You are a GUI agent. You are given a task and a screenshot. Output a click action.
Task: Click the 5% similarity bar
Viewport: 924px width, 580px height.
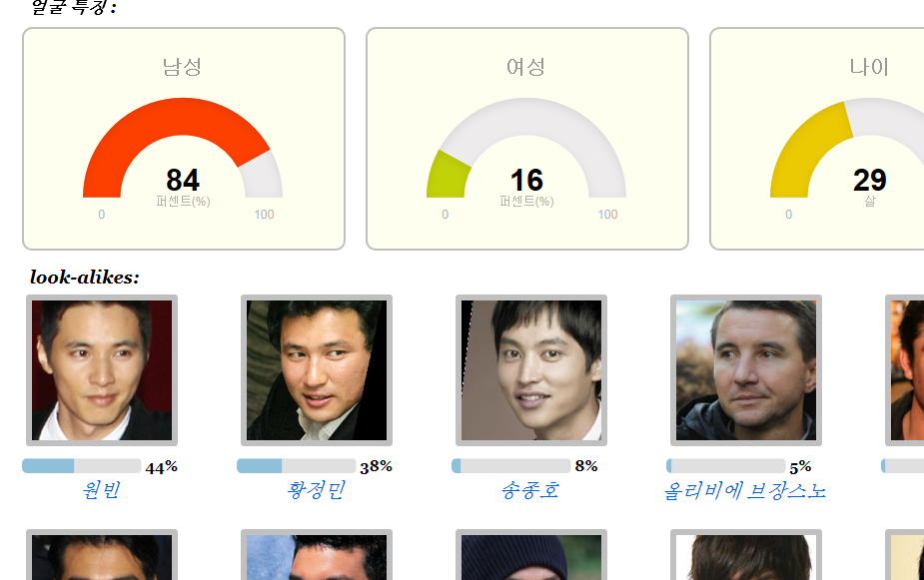(725, 466)
